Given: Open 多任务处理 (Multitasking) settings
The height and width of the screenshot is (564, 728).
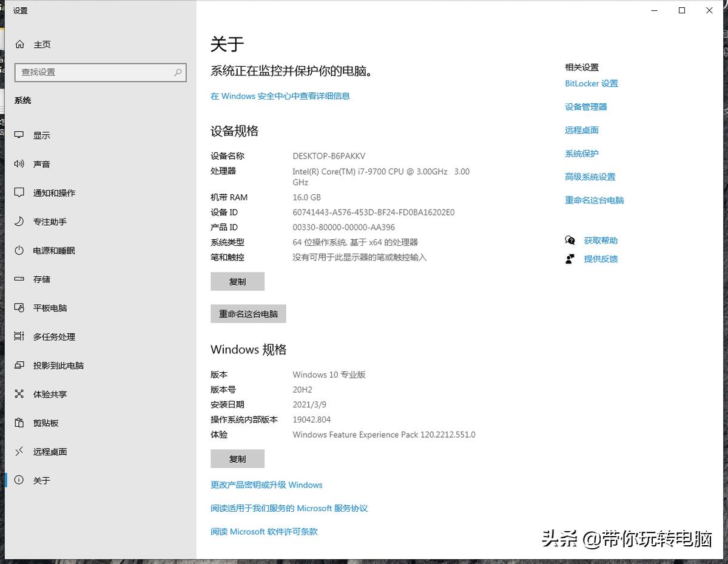Looking at the screenshot, I should tap(18, 336).
